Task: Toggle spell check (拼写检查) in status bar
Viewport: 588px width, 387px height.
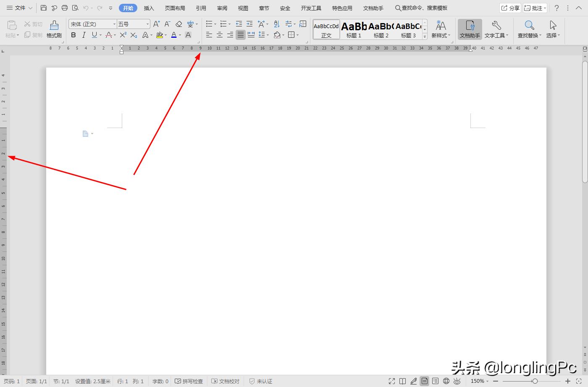Action: pos(189,381)
